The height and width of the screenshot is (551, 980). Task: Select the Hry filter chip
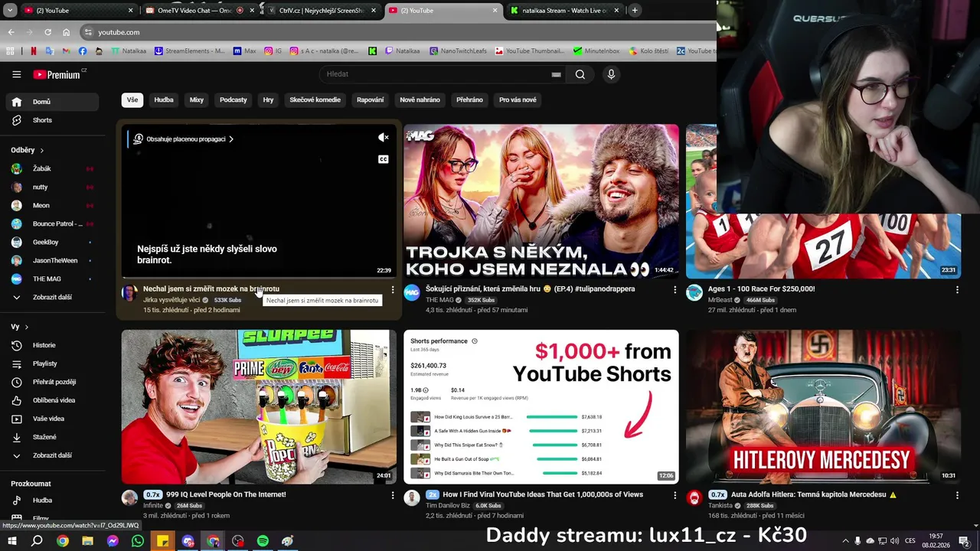coord(268,99)
